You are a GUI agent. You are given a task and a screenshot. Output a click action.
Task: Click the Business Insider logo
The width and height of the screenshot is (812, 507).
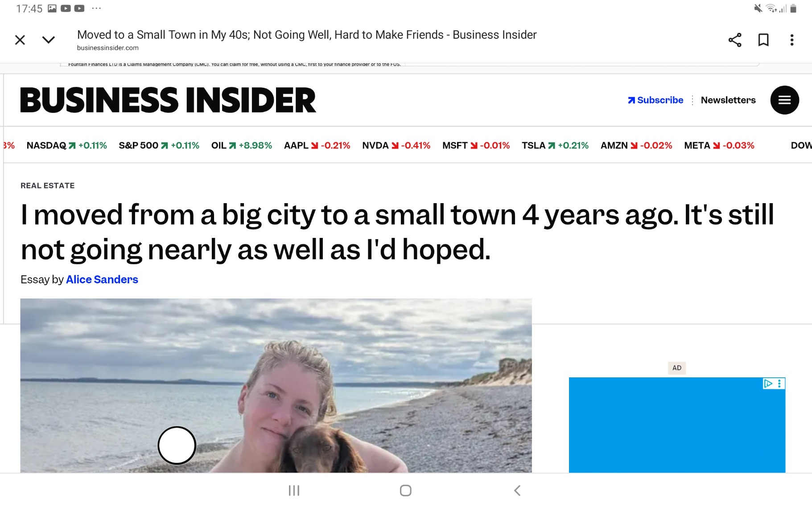168,100
